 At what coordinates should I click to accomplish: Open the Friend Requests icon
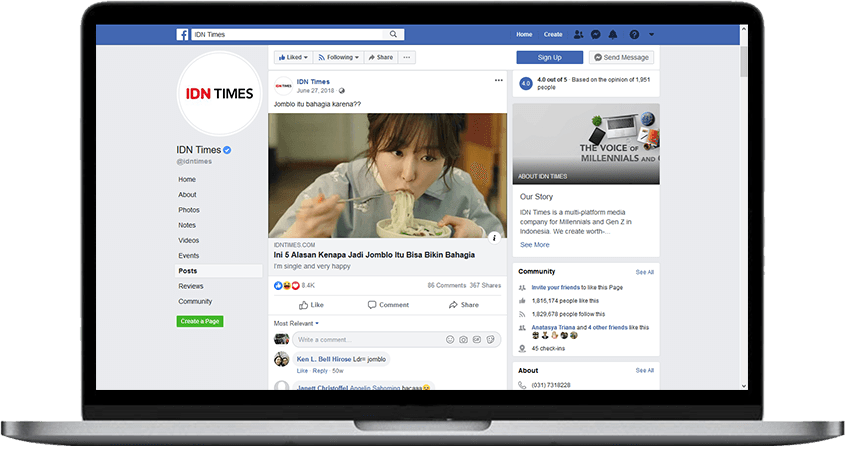point(579,34)
